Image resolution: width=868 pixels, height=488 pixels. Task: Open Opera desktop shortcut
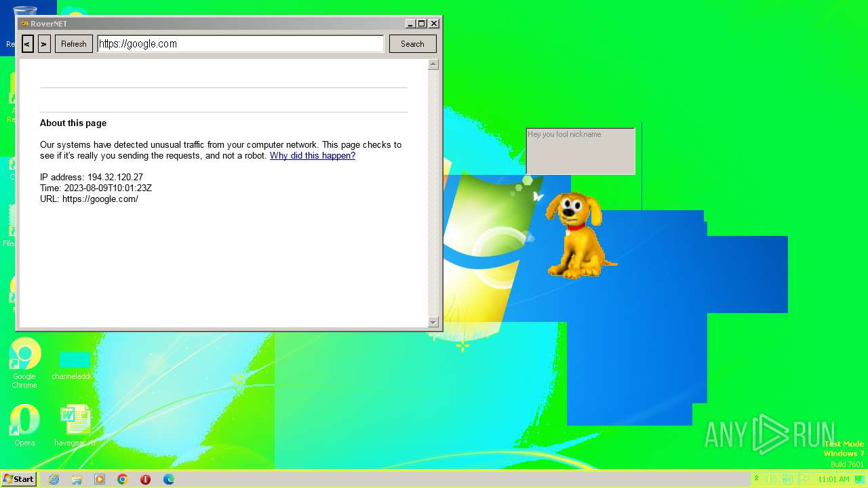point(24,426)
